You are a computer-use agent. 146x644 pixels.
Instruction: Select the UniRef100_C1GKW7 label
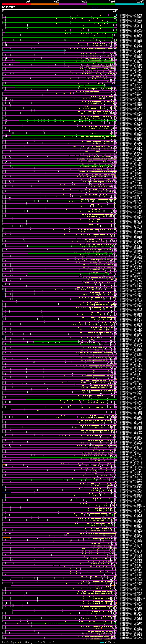(131, 432)
